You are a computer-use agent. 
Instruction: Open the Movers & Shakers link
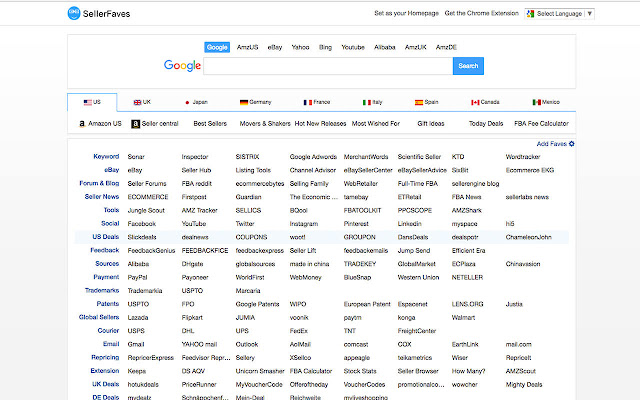265,124
